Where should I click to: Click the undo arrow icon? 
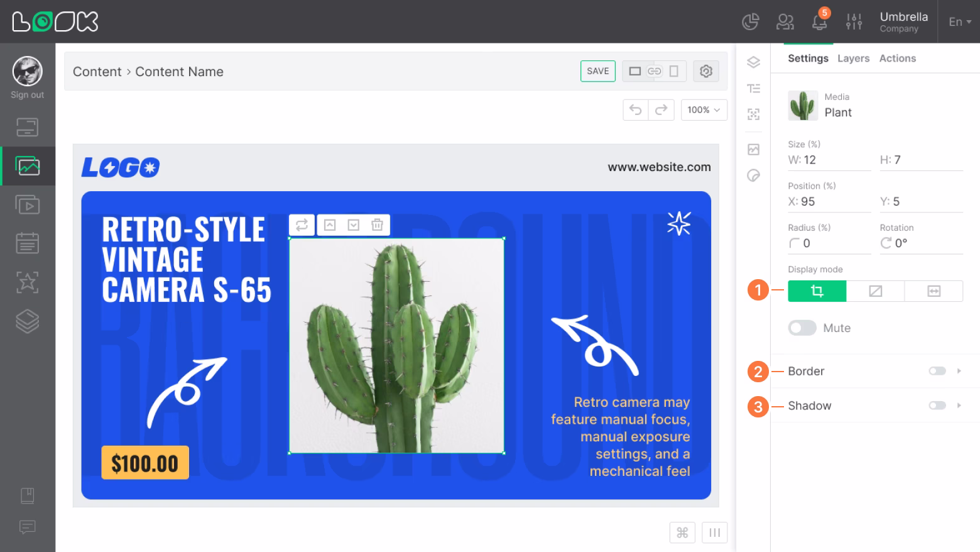[634, 109]
